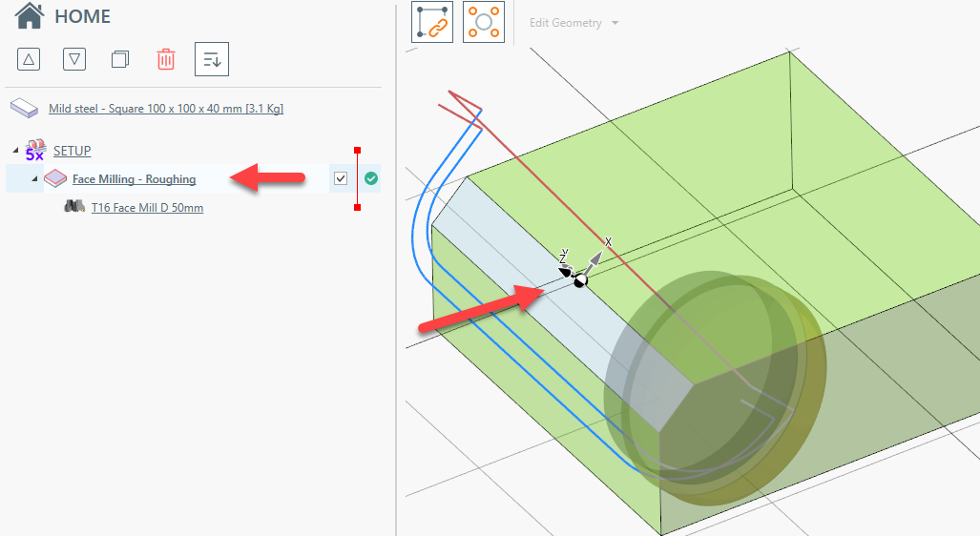Screen dimensions: 980x536
Task: Move operation down with inverted triangle button
Action: point(74,59)
